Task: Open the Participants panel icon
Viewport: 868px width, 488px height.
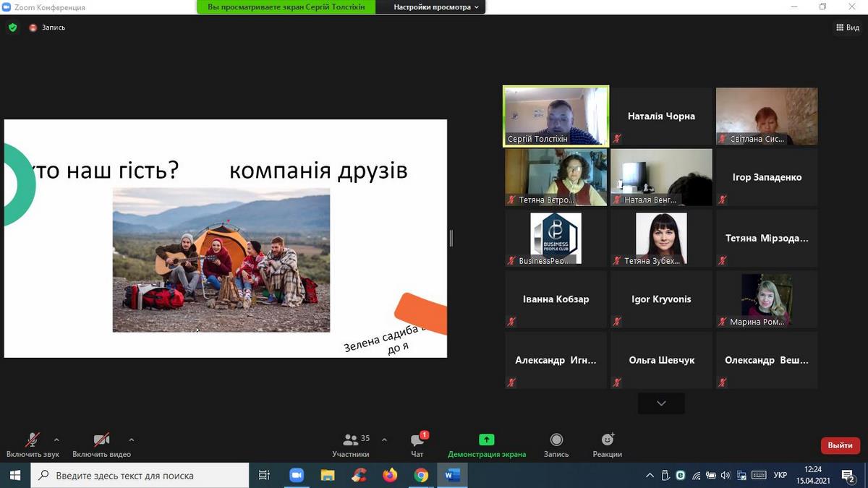Action: tap(351, 440)
